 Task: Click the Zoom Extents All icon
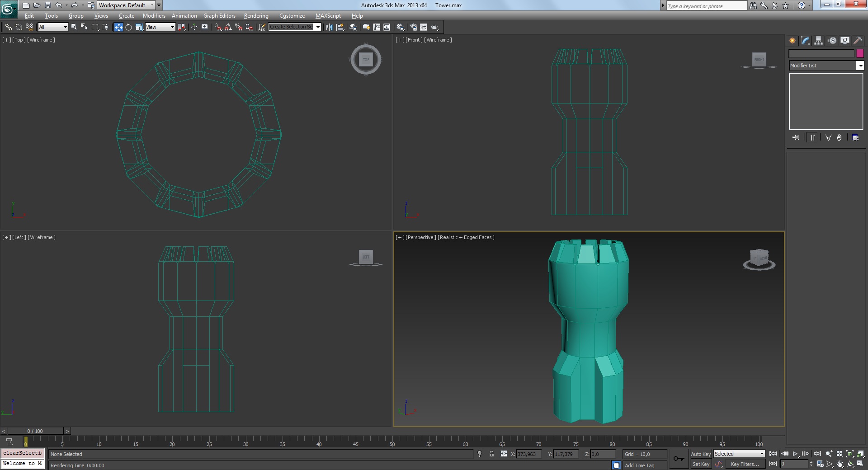click(x=860, y=454)
